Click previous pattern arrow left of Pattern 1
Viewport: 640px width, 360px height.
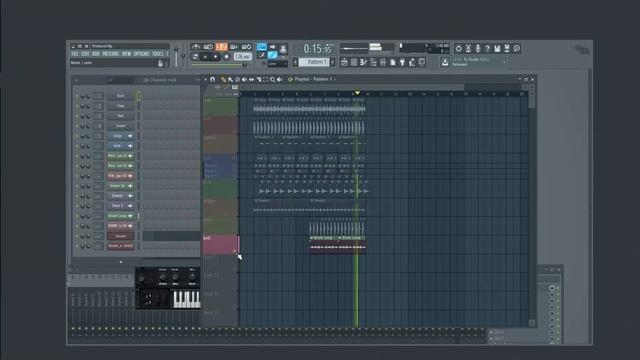point(295,62)
